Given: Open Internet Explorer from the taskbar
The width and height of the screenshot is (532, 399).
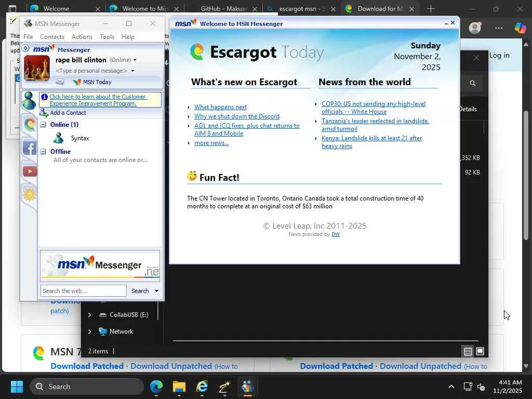Looking at the screenshot, I should [202, 387].
